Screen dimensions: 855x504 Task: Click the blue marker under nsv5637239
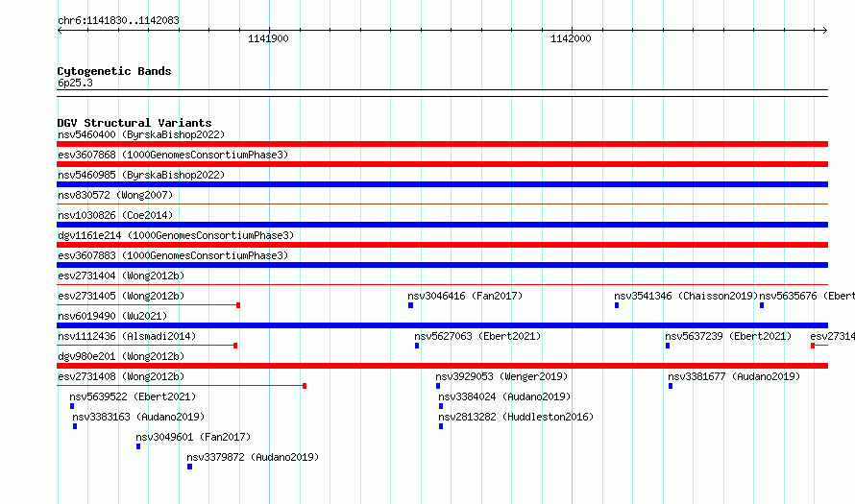[668, 346]
